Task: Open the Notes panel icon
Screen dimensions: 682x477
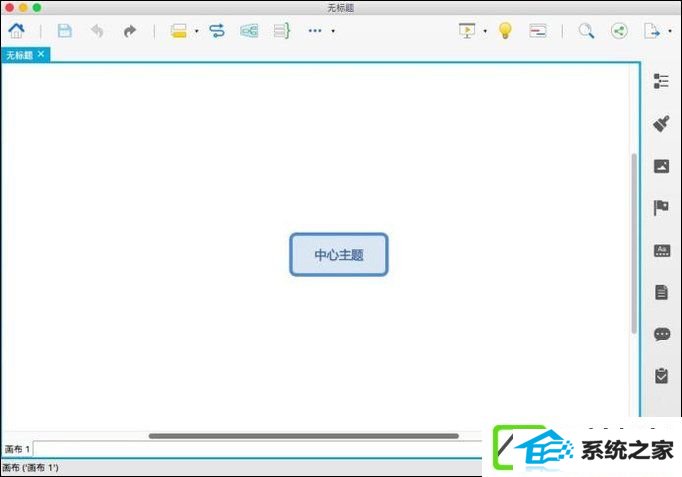Action: pos(662,292)
